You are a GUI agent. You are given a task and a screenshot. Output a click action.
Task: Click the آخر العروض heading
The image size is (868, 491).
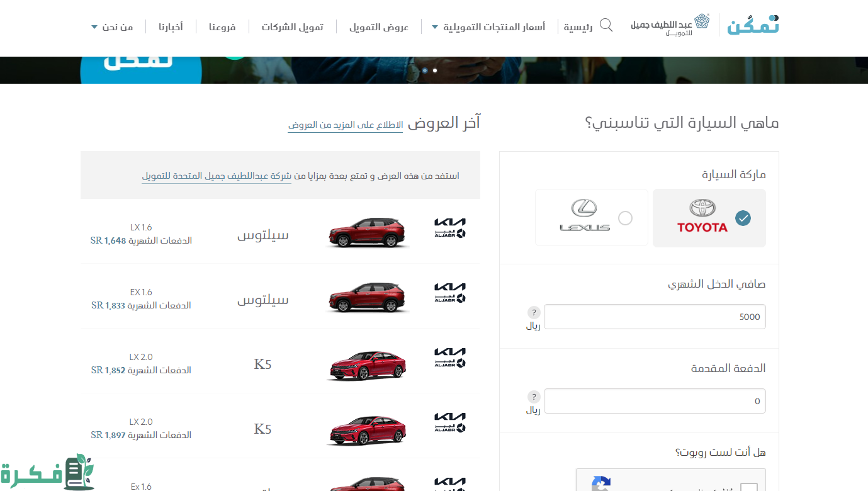pyautogui.click(x=444, y=122)
